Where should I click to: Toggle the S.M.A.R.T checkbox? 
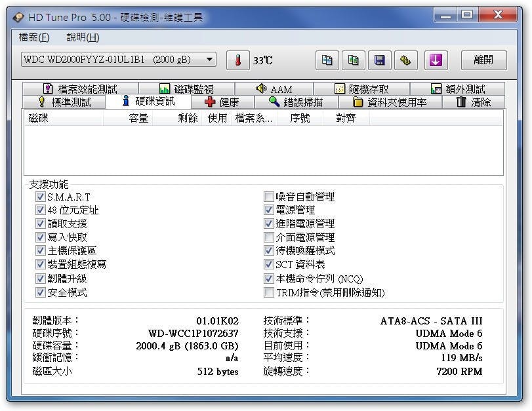[x=40, y=197]
